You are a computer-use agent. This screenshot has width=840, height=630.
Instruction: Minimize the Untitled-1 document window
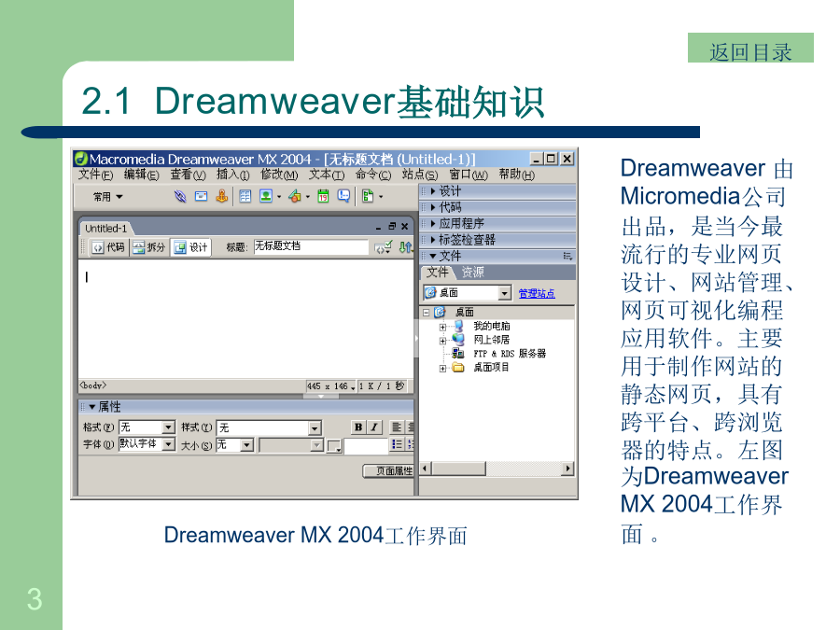(x=378, y=227)
